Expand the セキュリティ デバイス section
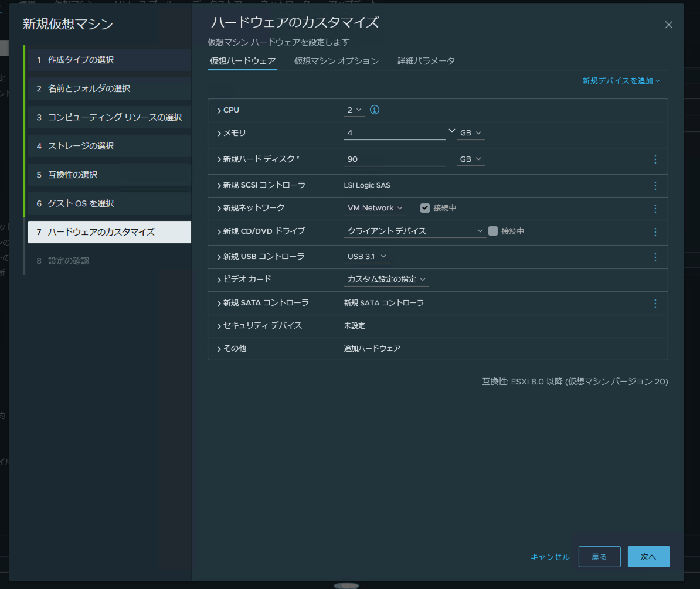 point(219,326)
